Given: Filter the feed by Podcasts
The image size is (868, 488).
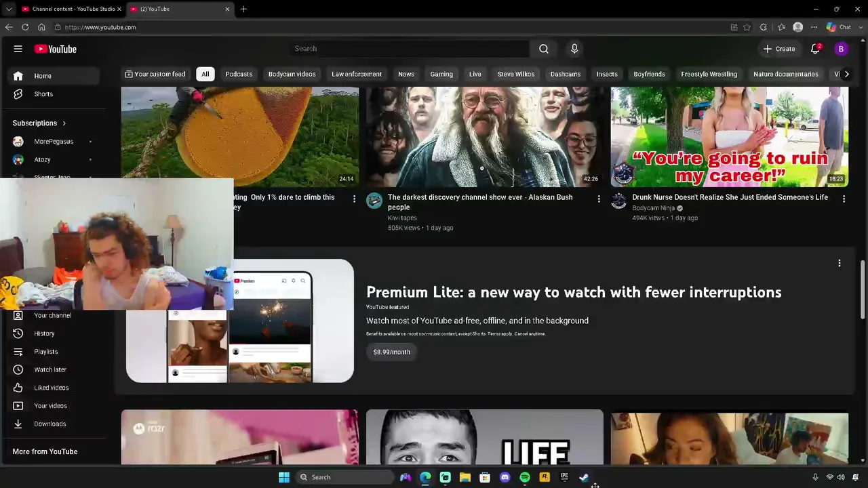Looking at the screenshot, I should coord(239,74).
